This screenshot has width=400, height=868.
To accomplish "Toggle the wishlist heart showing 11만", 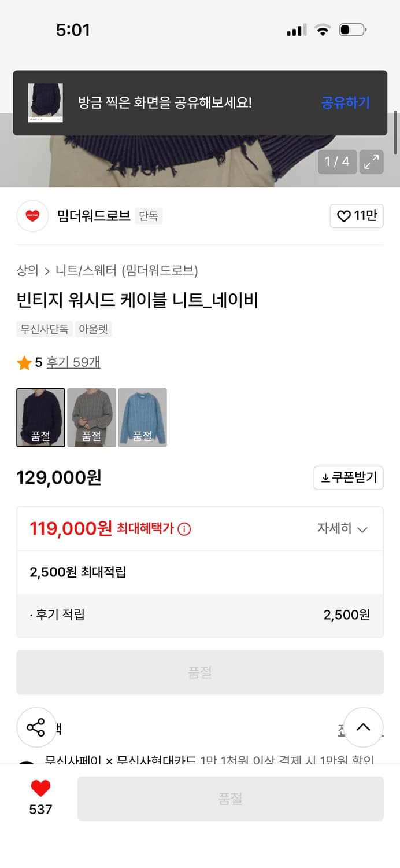I will tap(357, 216).
